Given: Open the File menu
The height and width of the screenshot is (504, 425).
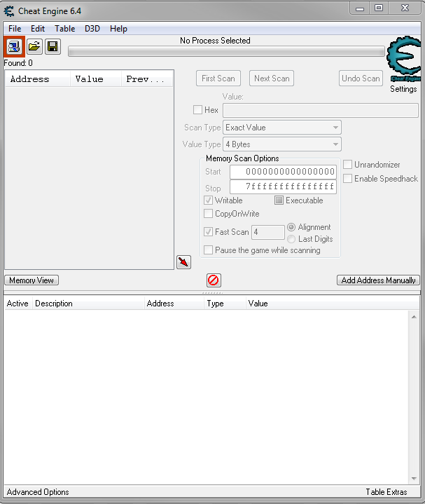Looking at the screenshot, I should (15, 29).
